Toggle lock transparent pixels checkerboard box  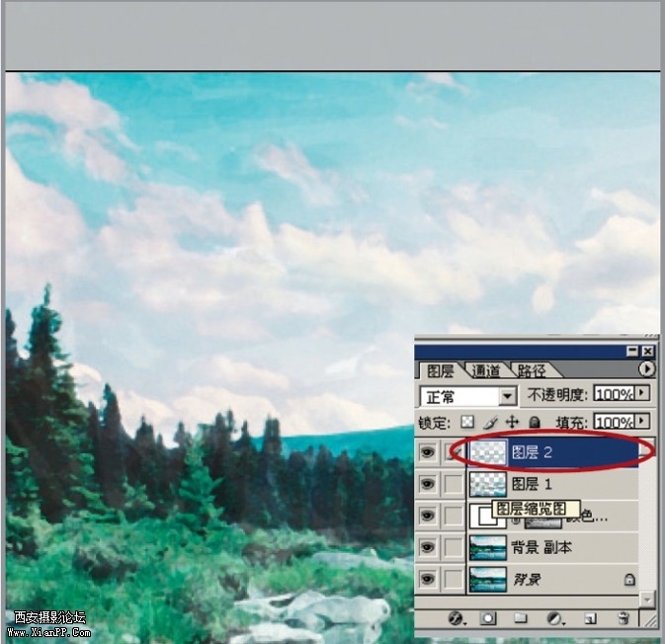point(468,422)
